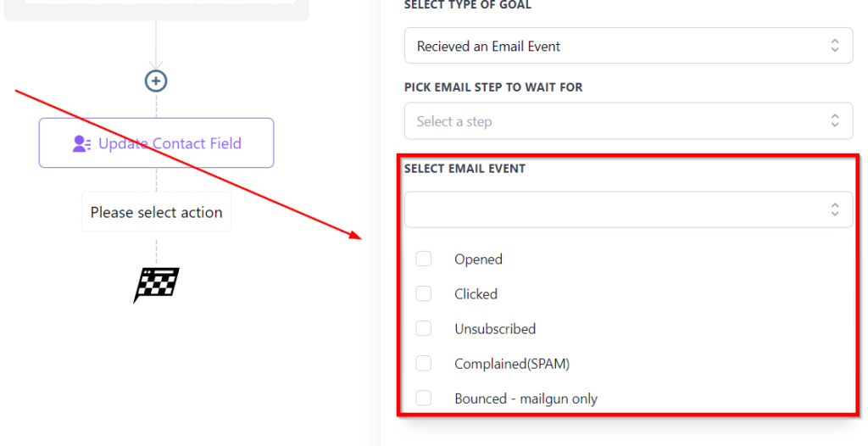Click the checkered finish flag icon
This screenshot has width=868, height=446.
tap(157, 285)
